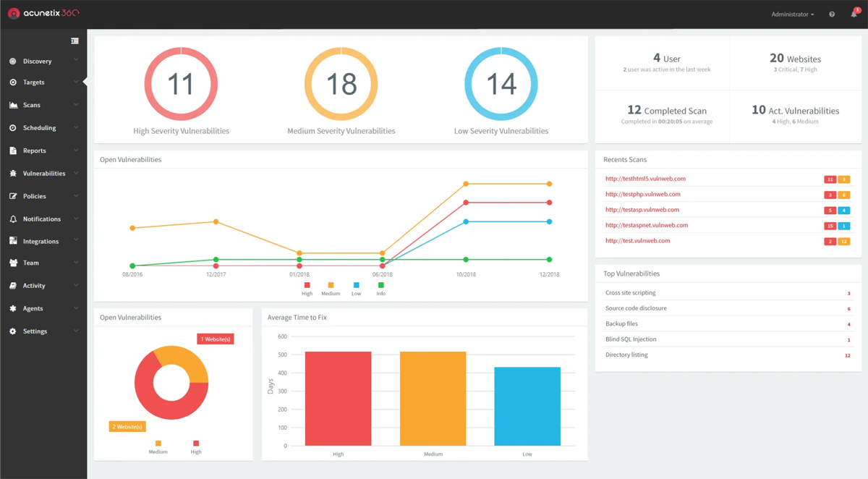Screen dimensions: 868x479
Task: Click the 20 Websites stat tile
Action: coord(795,63)
